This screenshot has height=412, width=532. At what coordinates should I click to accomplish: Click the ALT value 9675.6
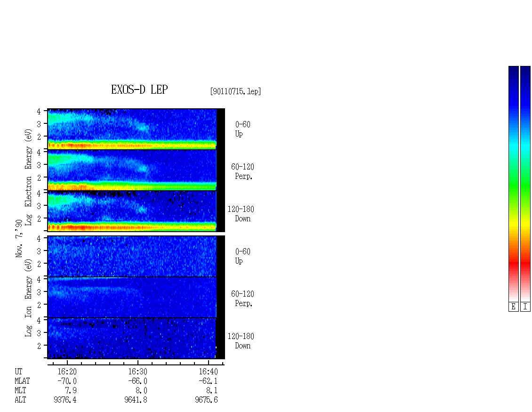206,400
